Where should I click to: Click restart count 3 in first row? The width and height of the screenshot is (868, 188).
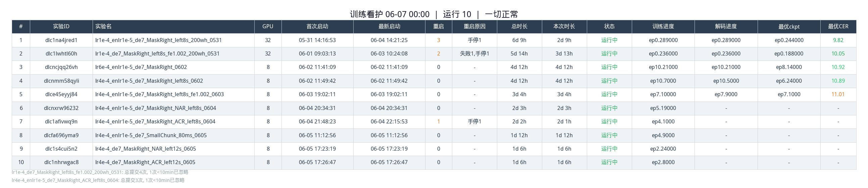439,40
